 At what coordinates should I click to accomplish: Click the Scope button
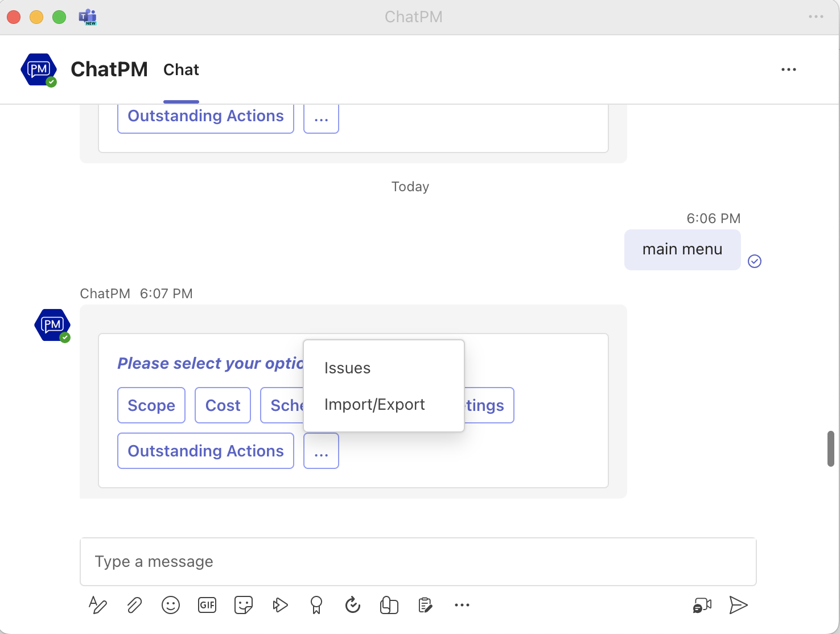(151, 405)
